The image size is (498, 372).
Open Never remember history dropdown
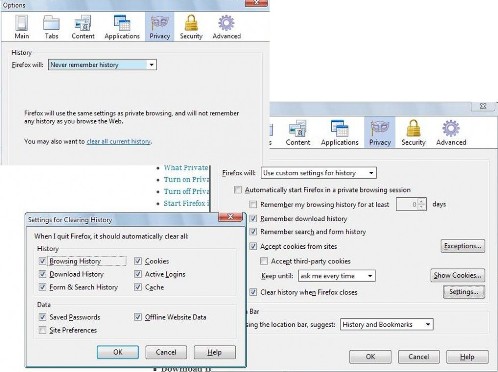tap(102, 65)
